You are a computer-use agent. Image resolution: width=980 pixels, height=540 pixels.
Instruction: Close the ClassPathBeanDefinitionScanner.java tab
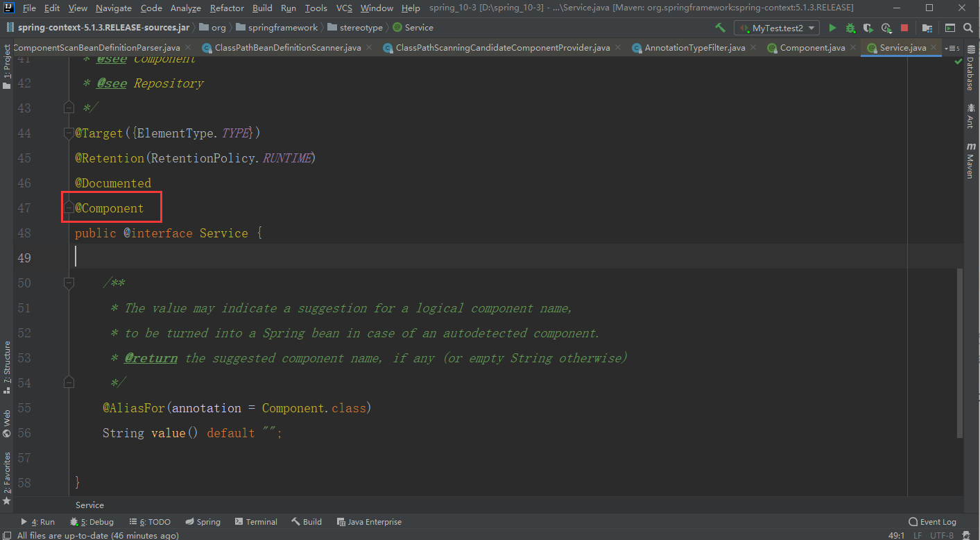(369, 47)
